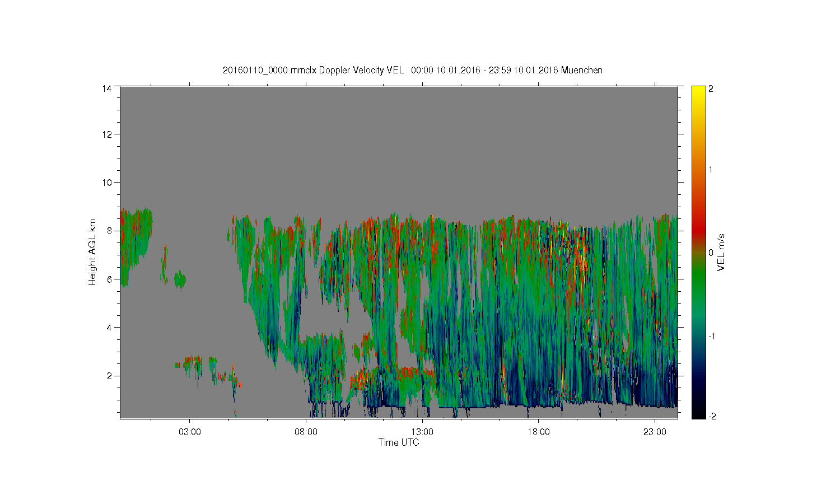Click the height axis label '2' on left
This screenshot has width=840, height=504.
[110, 375]
